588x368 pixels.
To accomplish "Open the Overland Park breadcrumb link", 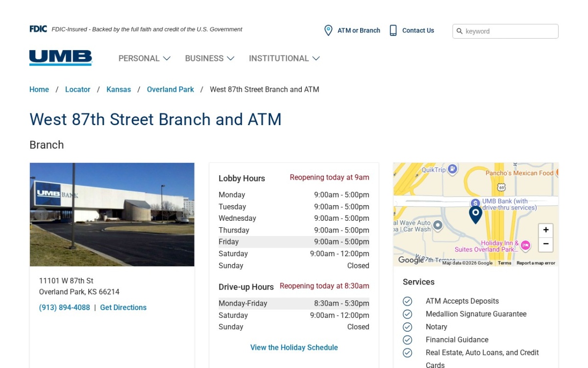I will (171, 89).
